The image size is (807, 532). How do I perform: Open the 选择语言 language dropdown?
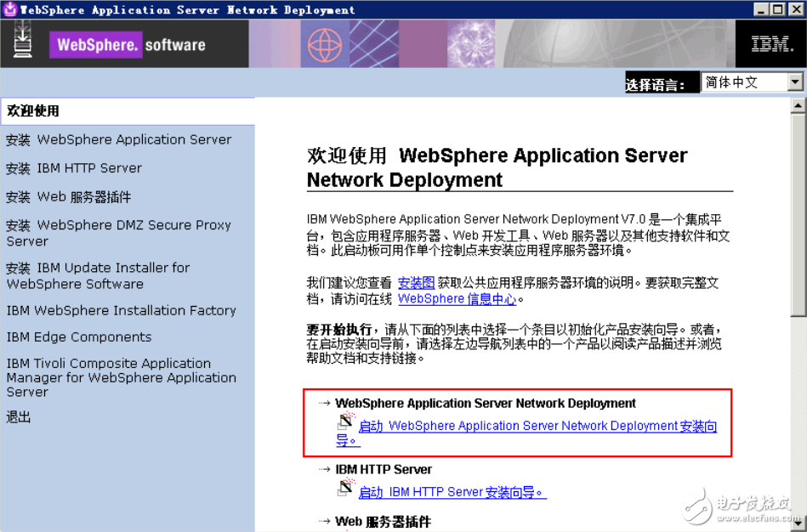tap(796, 82)
